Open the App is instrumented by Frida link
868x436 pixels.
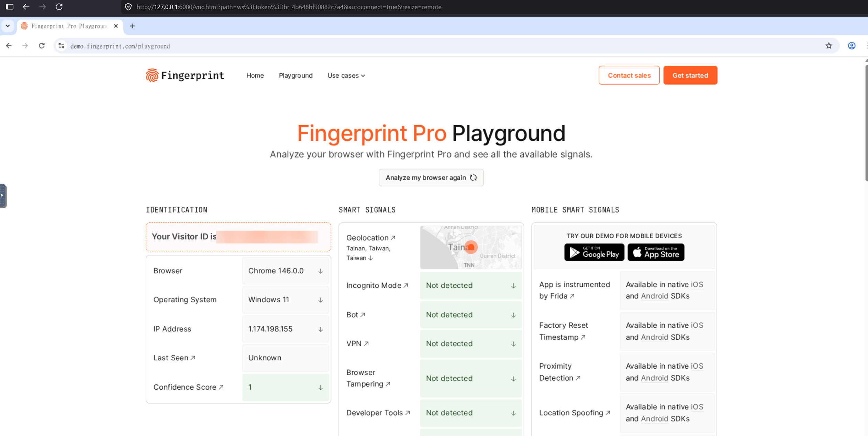pos(574,290)
